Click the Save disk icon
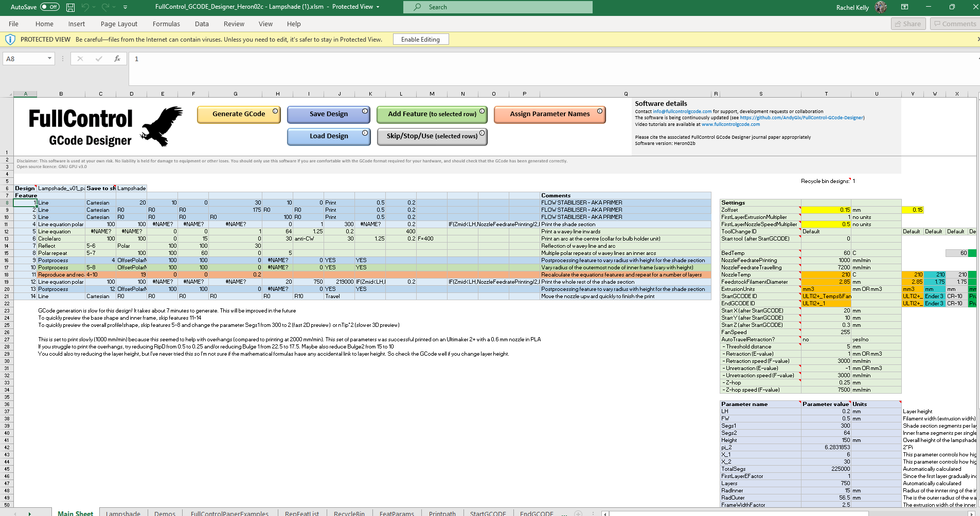 [70, 7]
